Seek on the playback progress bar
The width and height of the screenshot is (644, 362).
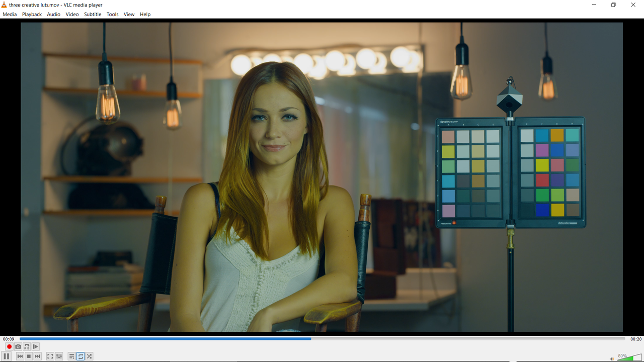[x=322, y=339]
